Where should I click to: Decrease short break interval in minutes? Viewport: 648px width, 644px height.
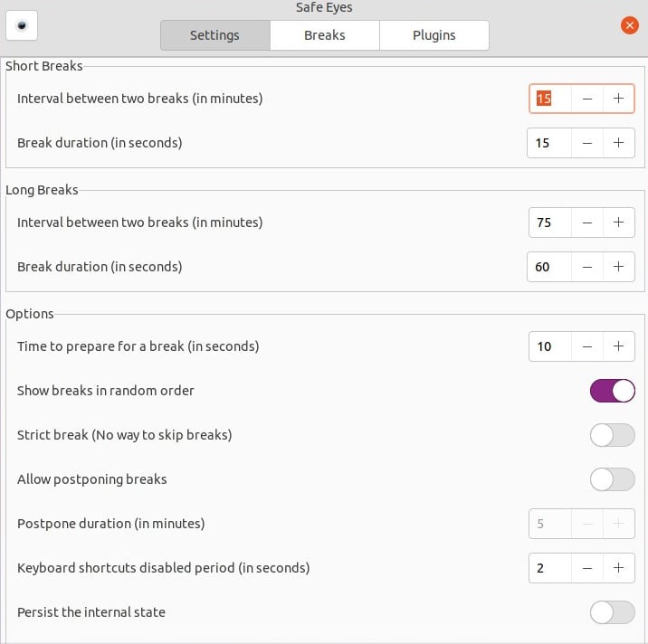coord(586,99)
